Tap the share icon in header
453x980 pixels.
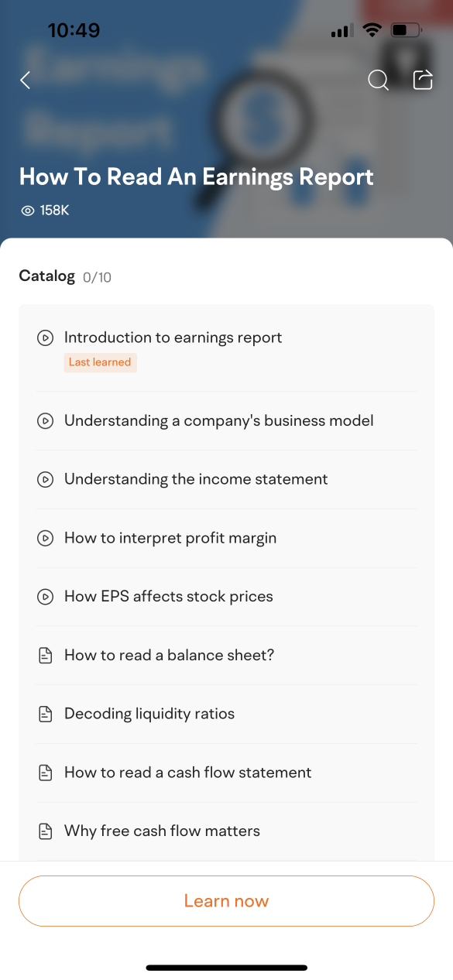[x=423, y=81]
